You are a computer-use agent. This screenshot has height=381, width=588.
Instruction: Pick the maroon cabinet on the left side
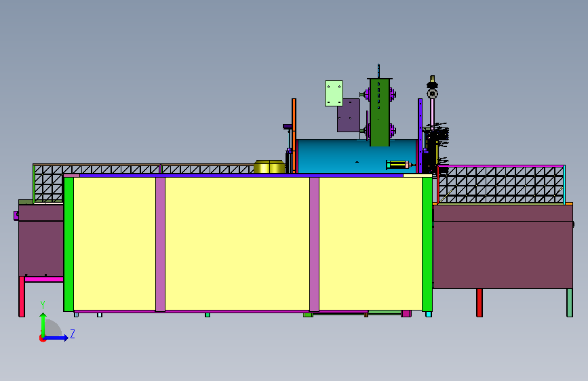coord(41,240)
